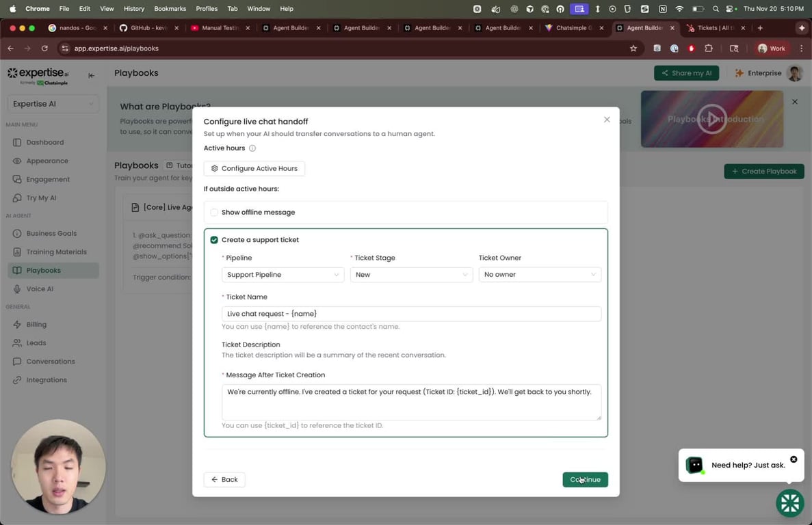Expand the Expertise AI workspace selector
Screen dimensions: 812x525
tap(53, 104)
